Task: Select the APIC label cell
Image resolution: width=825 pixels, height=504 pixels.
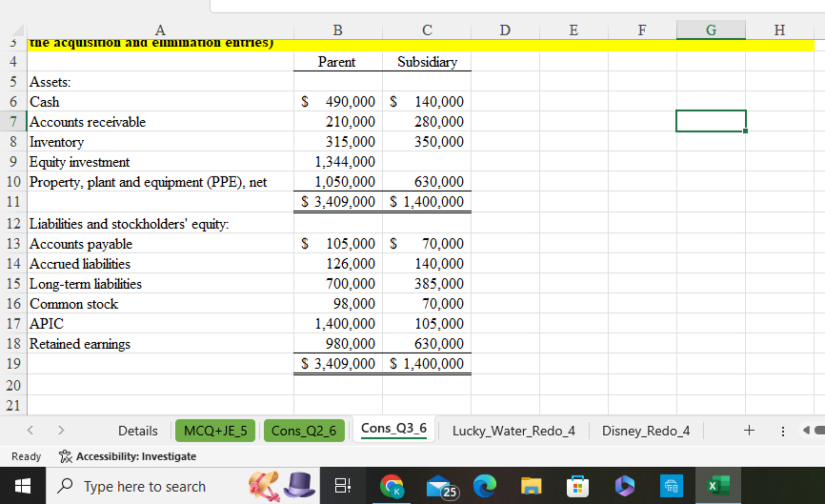Action: (160, 324)
